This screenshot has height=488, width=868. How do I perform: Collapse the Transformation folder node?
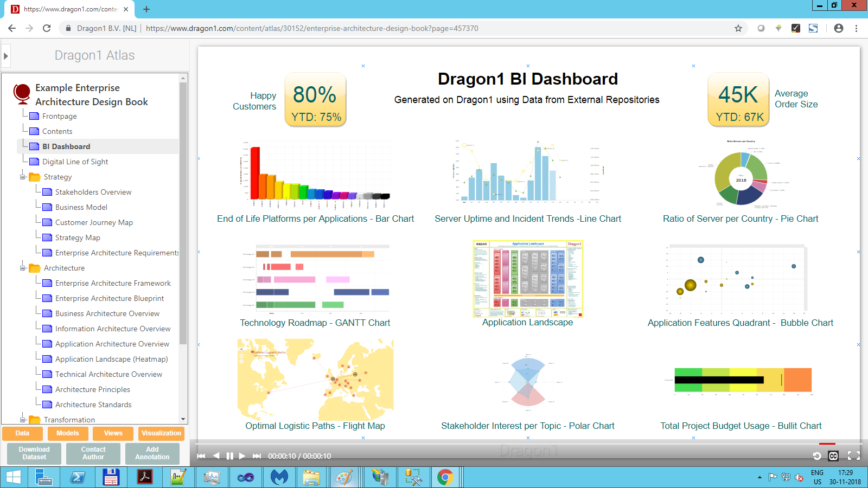(23, 420)
